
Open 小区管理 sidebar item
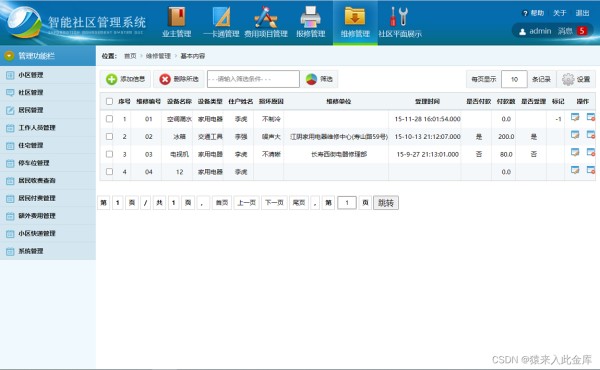[48, 75]
